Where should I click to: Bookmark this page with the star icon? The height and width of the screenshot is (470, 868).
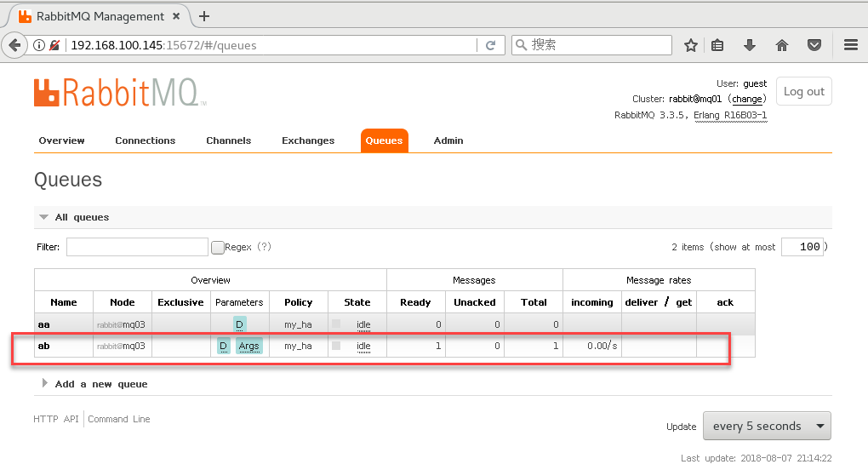690,45
